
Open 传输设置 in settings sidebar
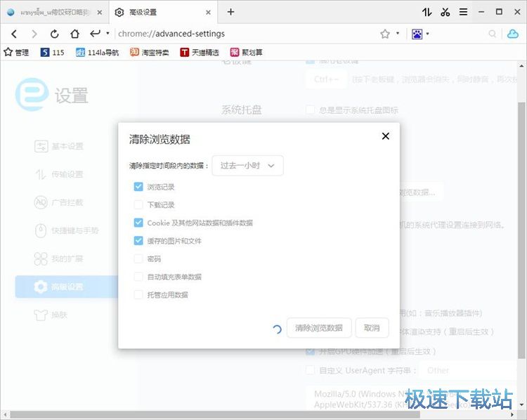(59, 174)
